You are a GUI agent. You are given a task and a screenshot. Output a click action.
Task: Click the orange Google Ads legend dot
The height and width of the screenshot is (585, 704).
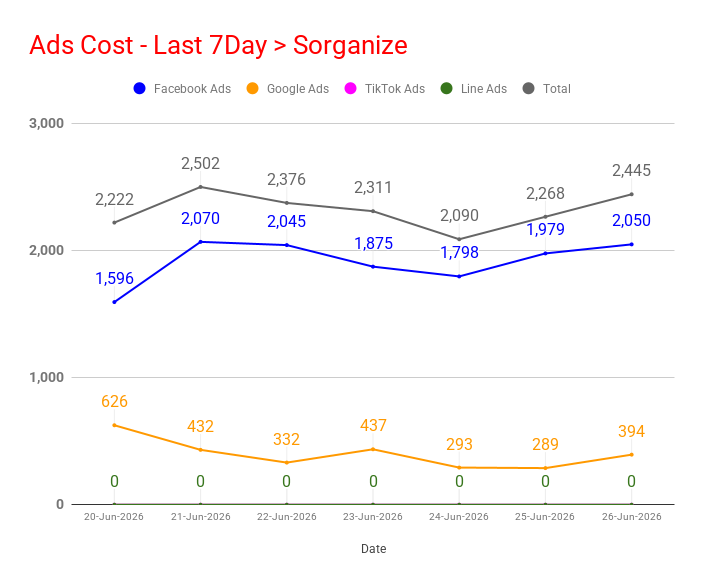pos(253,88)
